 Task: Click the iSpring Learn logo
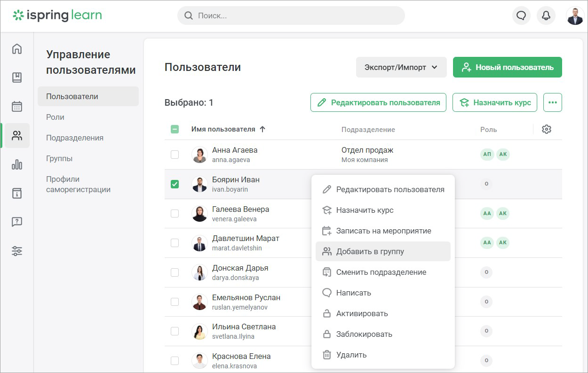pos(57,16)
